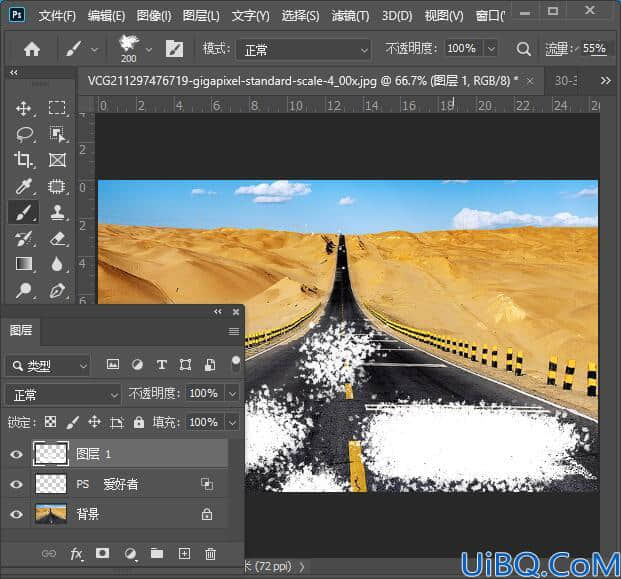Hide 图层 1 layer visibility
The image size is (621, 579).
coord(16,454)
